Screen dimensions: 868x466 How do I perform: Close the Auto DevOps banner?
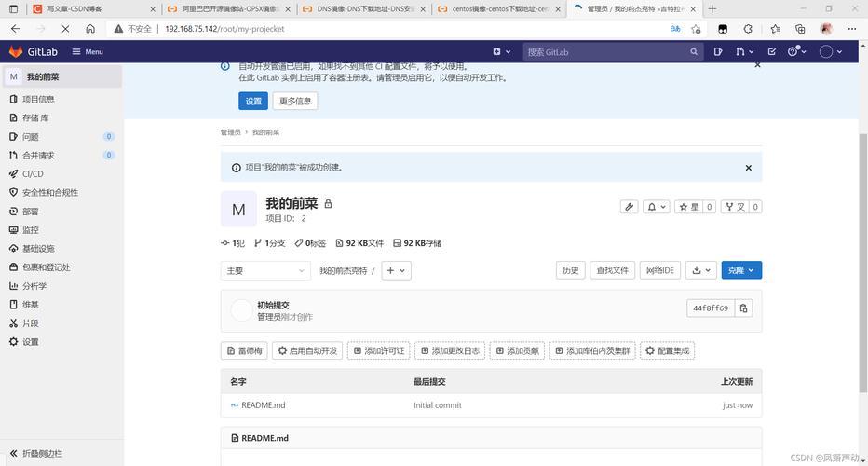(757, 65)
